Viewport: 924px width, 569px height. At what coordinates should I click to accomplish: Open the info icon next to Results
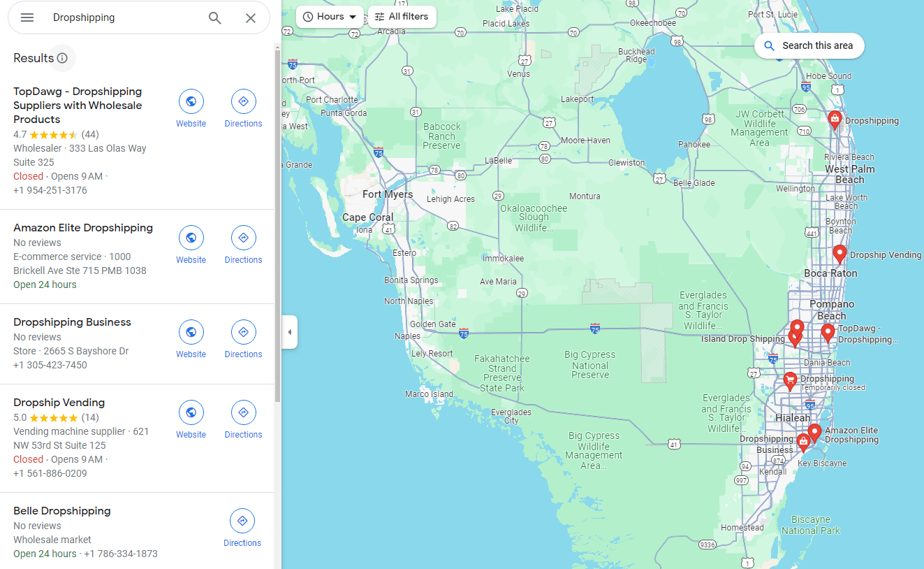[62, 58]
